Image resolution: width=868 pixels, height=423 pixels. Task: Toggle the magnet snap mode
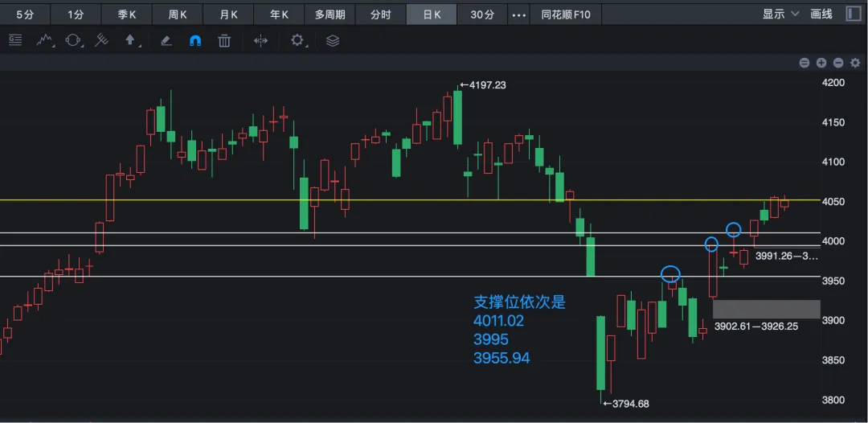click(x=194, y=40)
